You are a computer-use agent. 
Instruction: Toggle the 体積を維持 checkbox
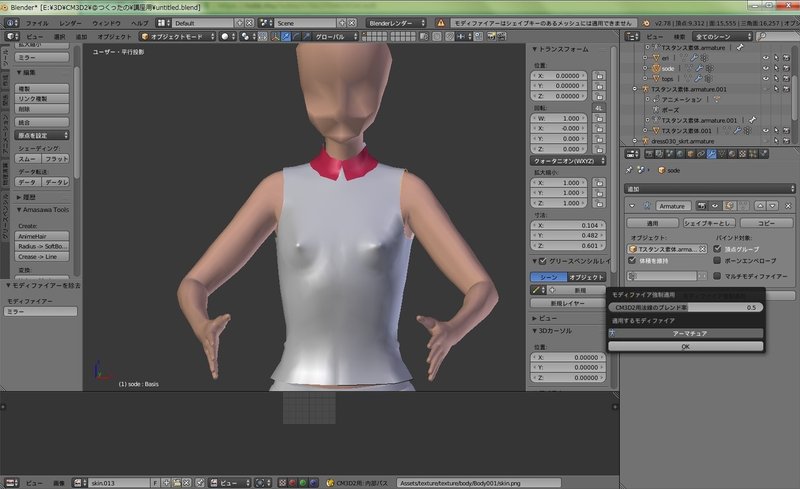[x=631, y=260]
